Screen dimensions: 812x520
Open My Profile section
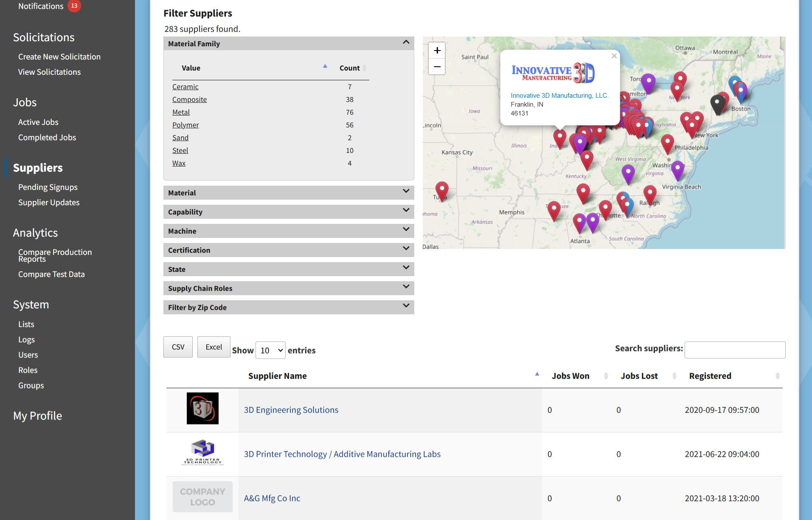coord(37,415)
